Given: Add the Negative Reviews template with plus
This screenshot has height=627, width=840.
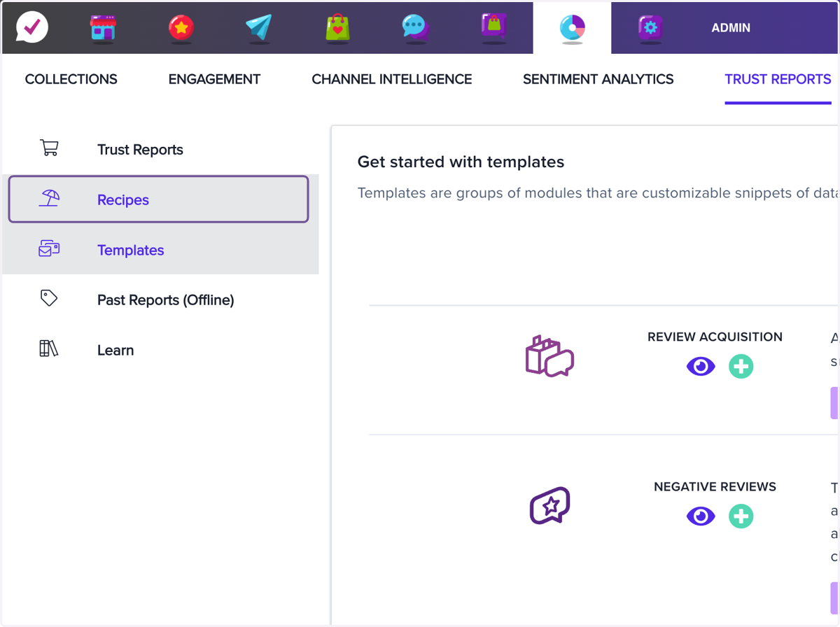Looking at the screenshot, I should [741, 516].
